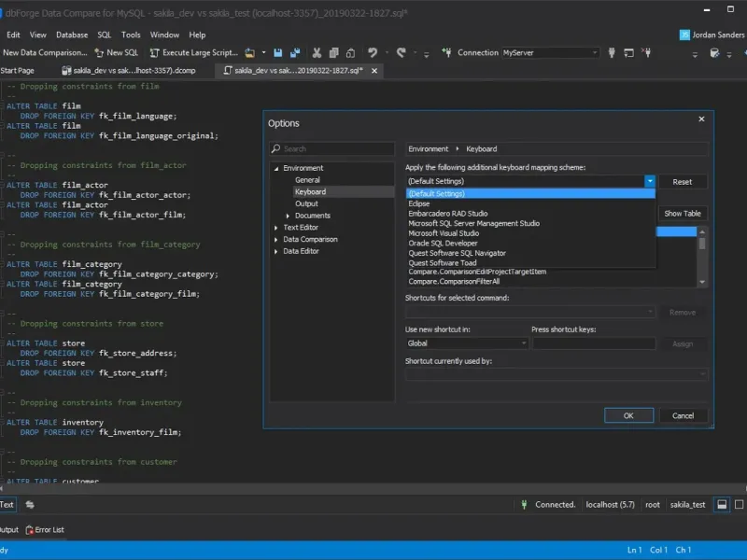Image resolution: width=747 pixels, height=560 pixels.
Task: Choose Microsoft Visual Studio mapping scheme
Action: 444,233
